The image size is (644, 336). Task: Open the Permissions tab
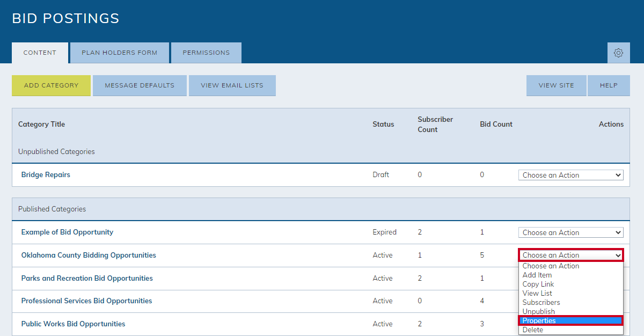click(x=206, y=53)
